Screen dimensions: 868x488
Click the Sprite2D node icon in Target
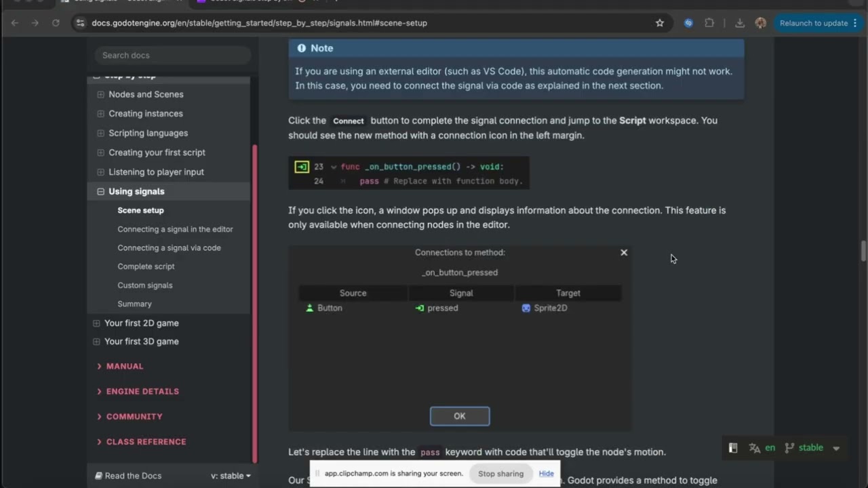tap(526, 308)
